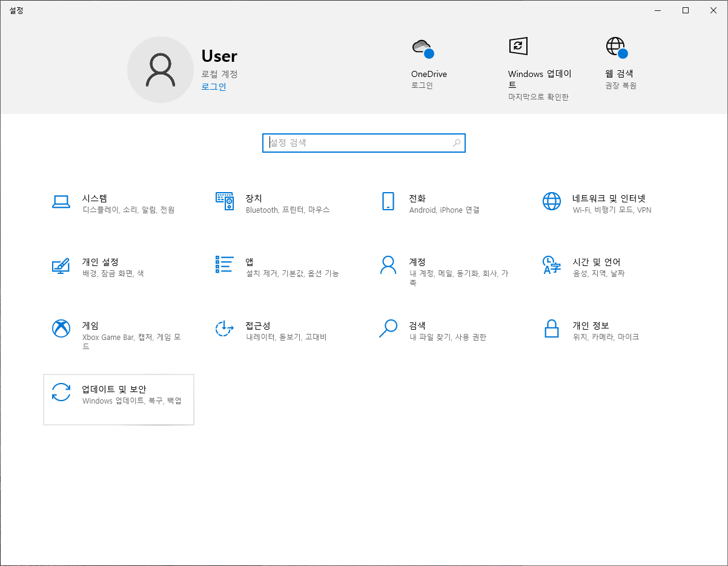The image size is (728, 566).
Task: Click the 업데이트 및 보안 title
Action: [x=114, y=389]
